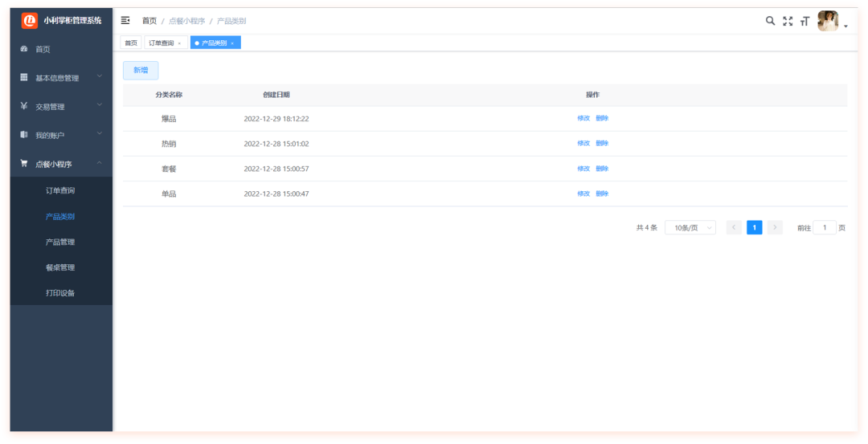Expand the 我的账户 menu chevron
This screenshot has width=868, height=444.
coord(100,133)
